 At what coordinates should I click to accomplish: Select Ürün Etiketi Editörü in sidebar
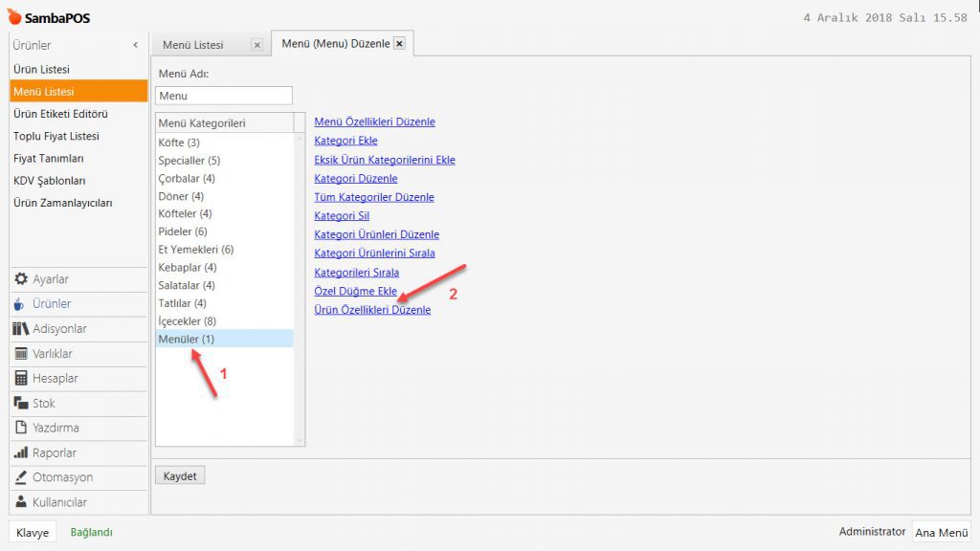coord(60,114)
